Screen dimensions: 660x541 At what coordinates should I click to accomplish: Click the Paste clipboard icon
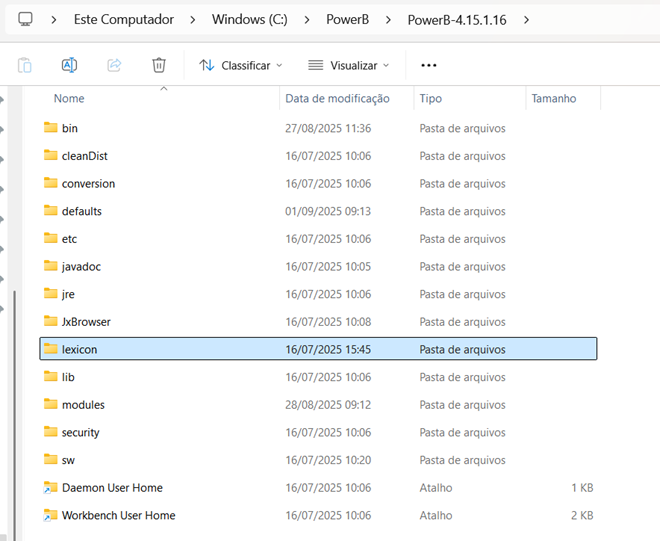click(x=25, y=65)
